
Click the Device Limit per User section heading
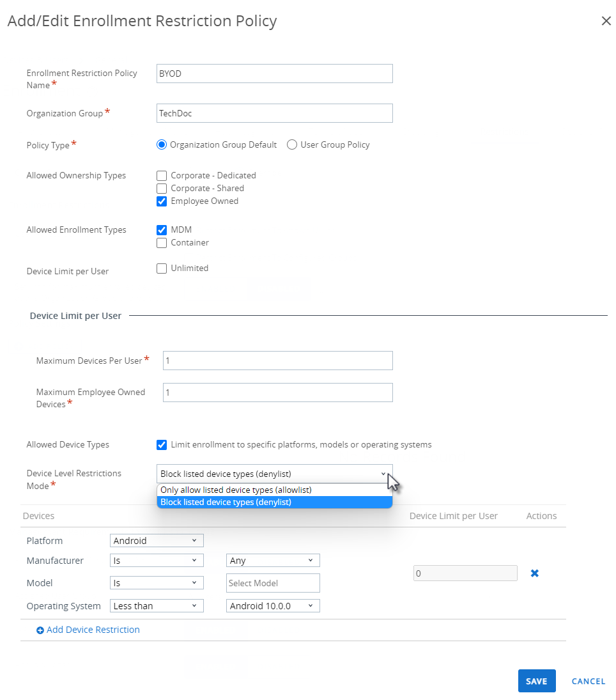[x=75, y=316]
